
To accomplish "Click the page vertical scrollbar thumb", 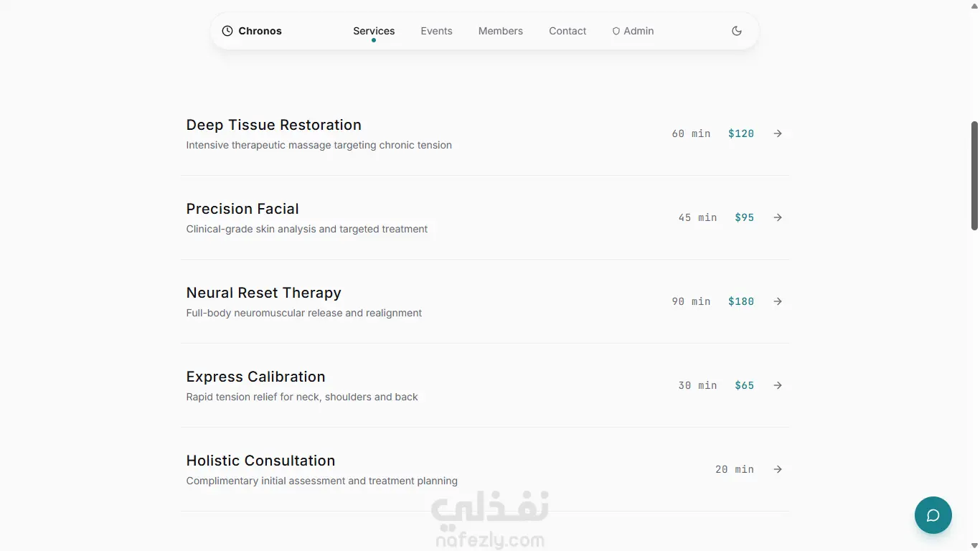I will (974, 176).
